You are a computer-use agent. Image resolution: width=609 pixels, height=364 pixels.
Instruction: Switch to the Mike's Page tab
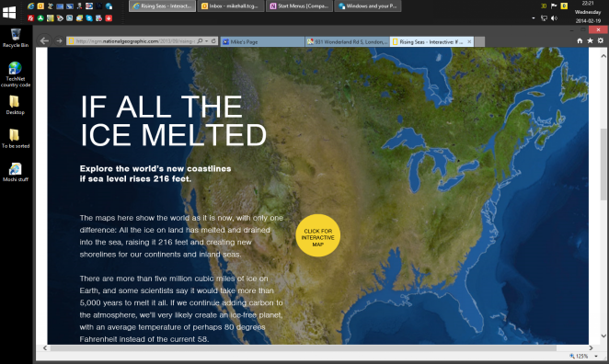[x=262, y=41]
